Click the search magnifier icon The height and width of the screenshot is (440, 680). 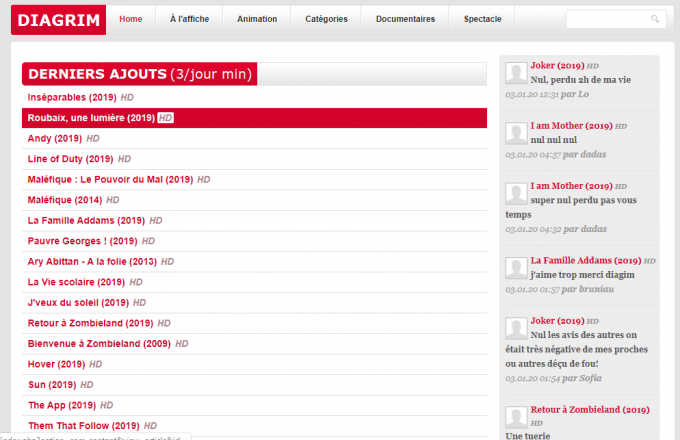655,19
